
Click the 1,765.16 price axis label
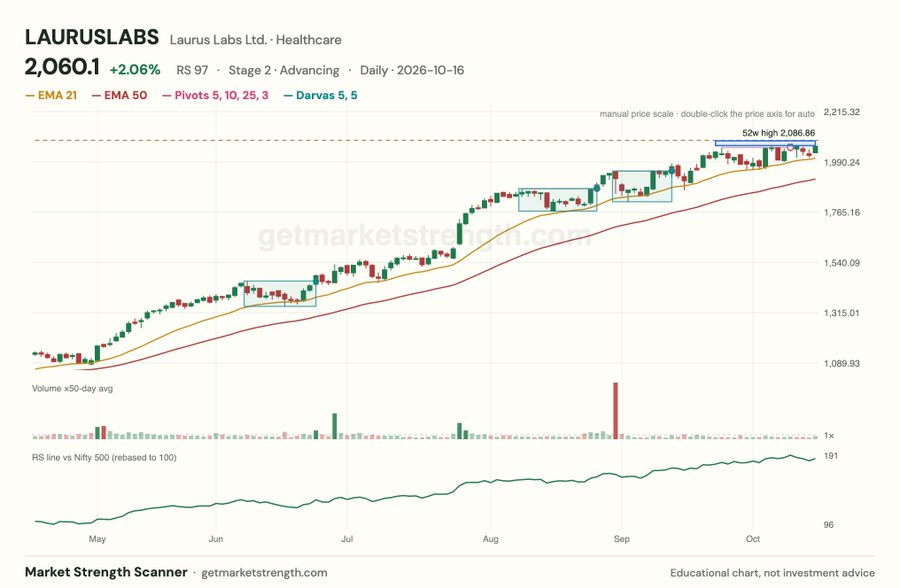coord(841,212)
